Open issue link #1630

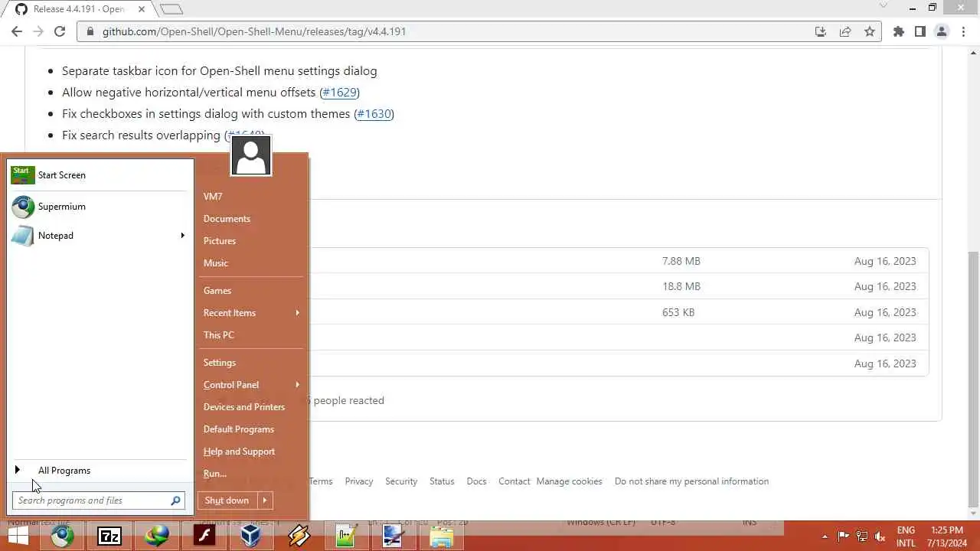click(374, 113)
